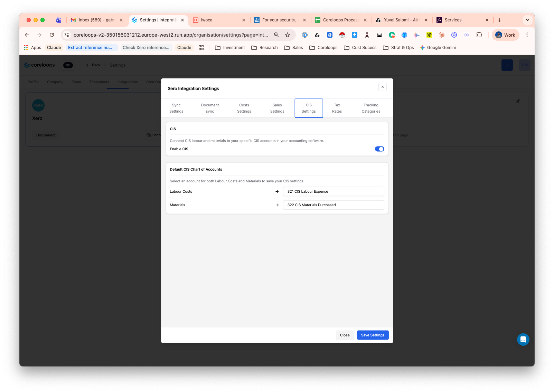554x392 pixels.
Task: Click the site info icon in address bar
Action: point(67,35)
